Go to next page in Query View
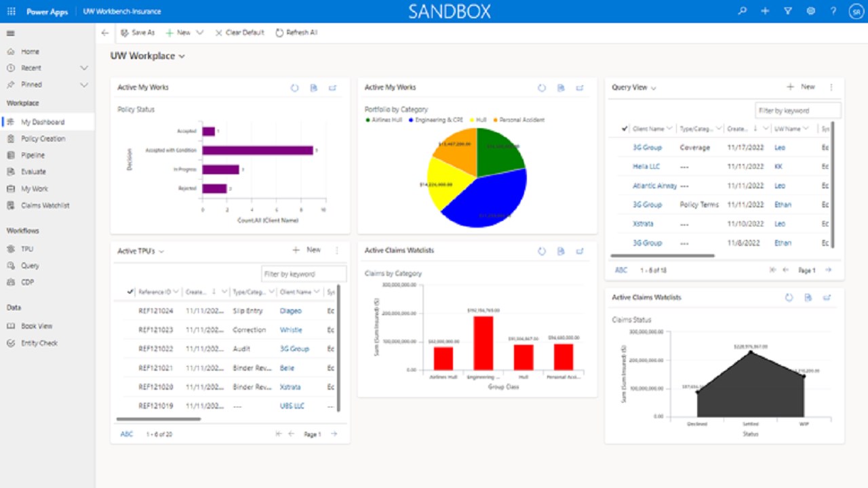 (x=828, y=270)
